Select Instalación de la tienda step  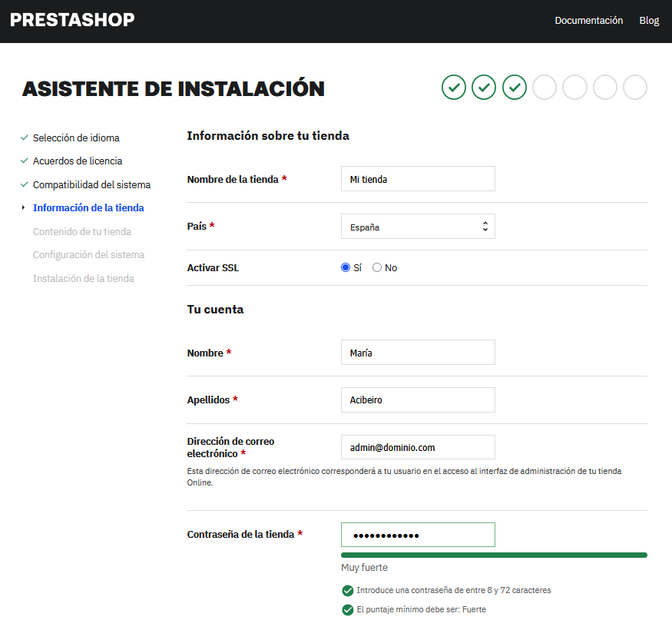[84, 278]
